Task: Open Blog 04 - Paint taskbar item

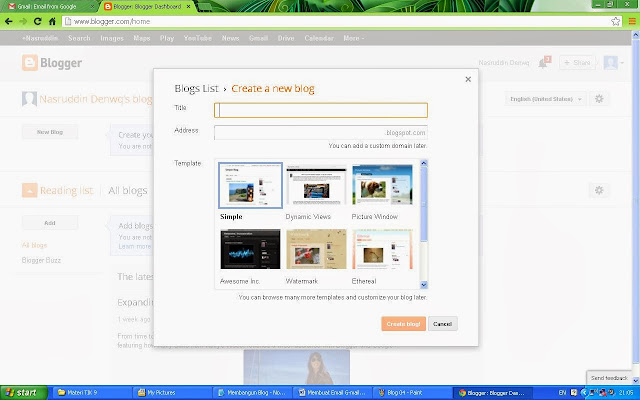Action: [x=411, y=393]
